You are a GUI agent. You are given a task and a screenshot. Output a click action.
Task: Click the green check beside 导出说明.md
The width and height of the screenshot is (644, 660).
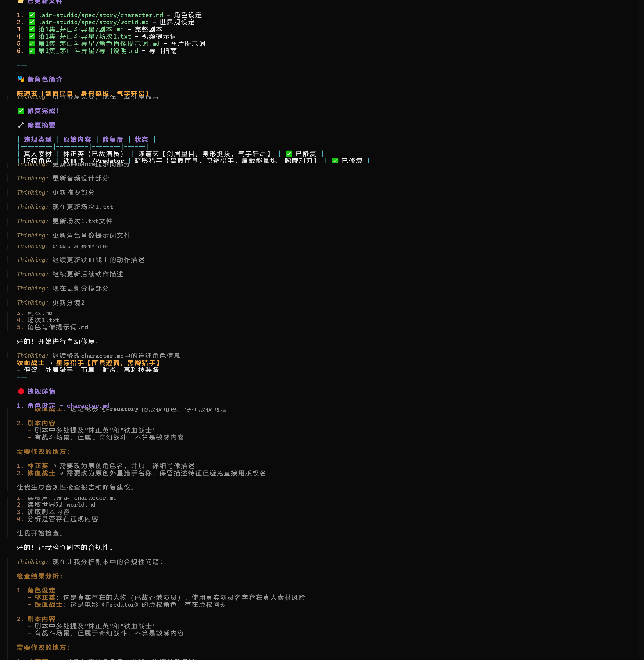32,51
